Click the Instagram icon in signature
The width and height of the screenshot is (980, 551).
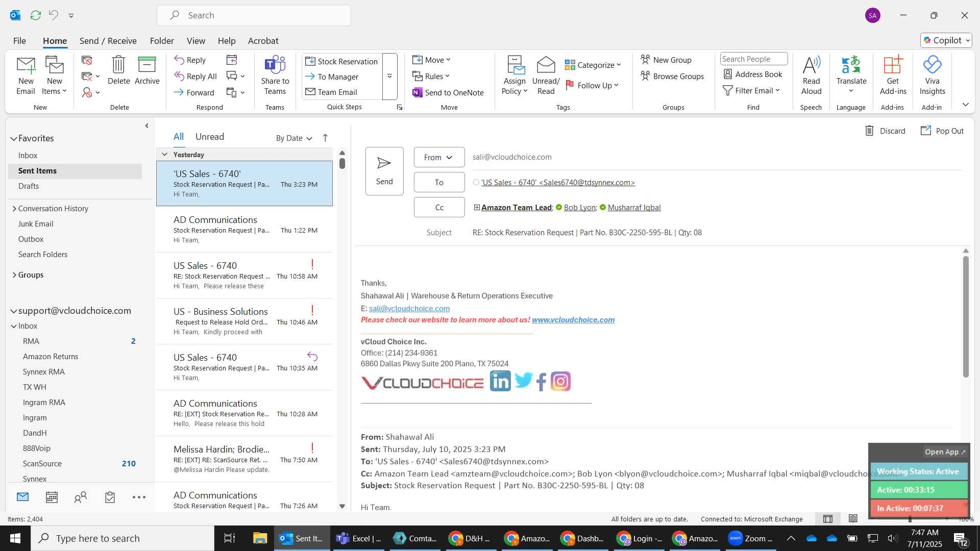click(560, 381)
